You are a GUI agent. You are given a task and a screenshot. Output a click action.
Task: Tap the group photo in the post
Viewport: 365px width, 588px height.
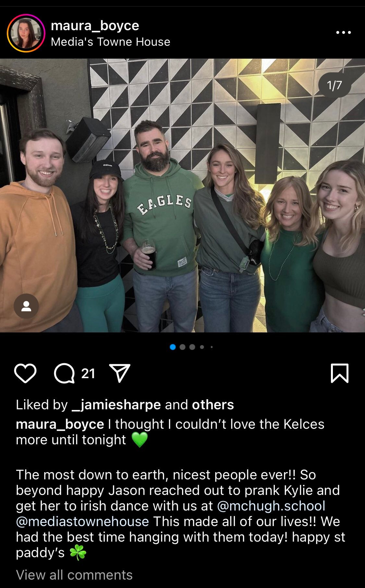point(182,195)
